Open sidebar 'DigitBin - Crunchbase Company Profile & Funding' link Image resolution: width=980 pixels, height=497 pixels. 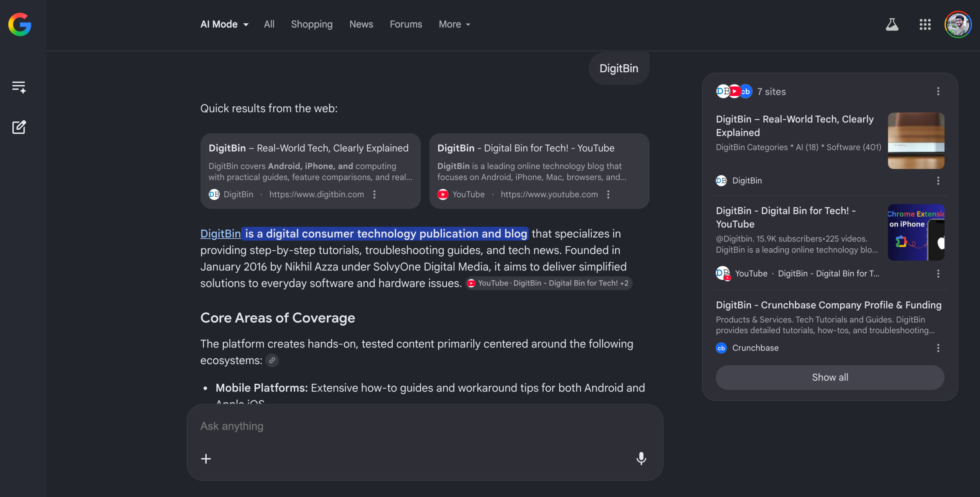coord(828,305)
